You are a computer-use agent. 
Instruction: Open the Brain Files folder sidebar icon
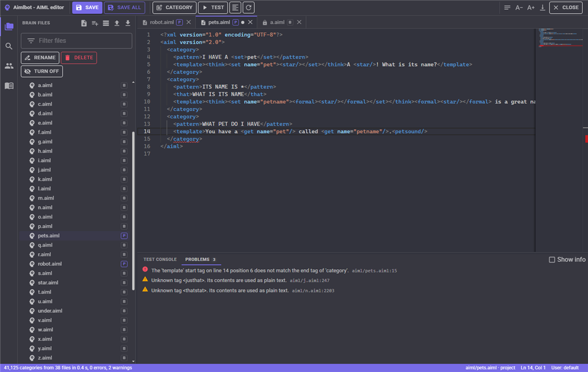(x=9, y=26)
